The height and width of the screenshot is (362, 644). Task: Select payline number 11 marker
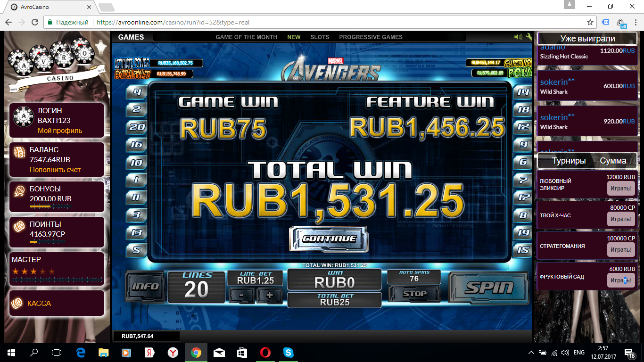pyautogui.click(x=137, y=197)
